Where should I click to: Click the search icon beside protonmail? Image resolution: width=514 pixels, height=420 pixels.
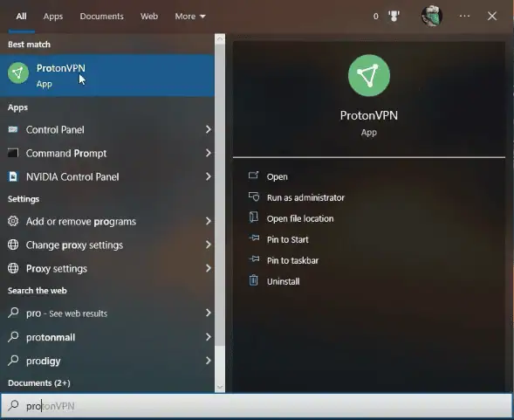click(13, 337)
